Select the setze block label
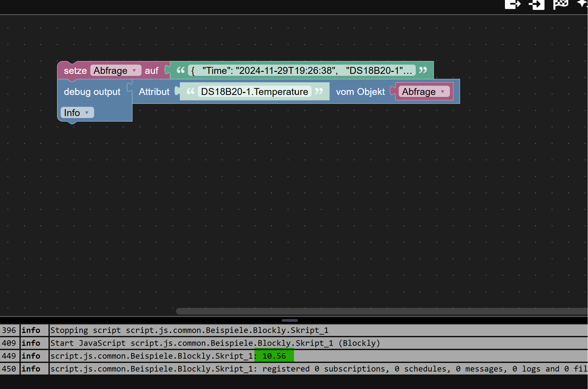This screenshot has width=588, height=389. (75, 71)
